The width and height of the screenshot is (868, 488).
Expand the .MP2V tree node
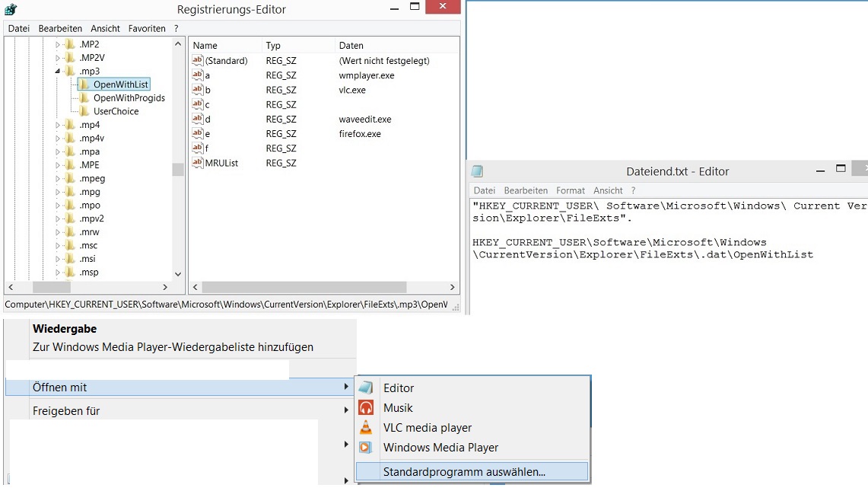58,58
